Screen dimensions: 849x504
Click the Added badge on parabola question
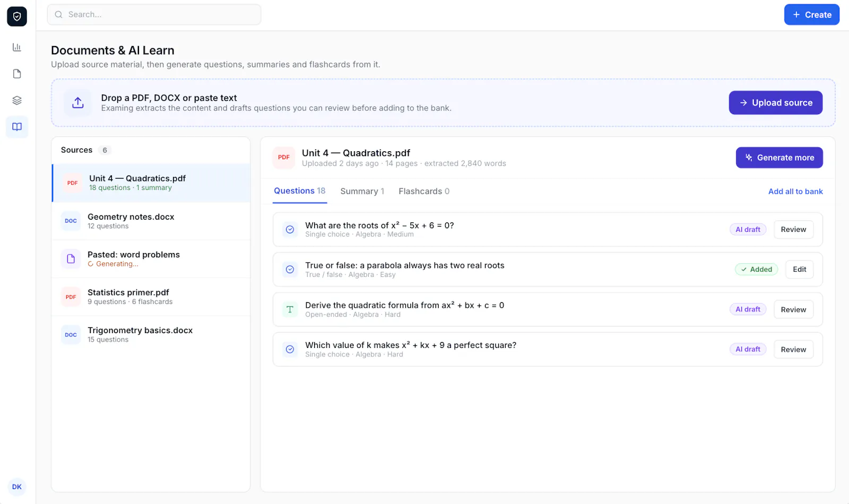pos(756,270)
